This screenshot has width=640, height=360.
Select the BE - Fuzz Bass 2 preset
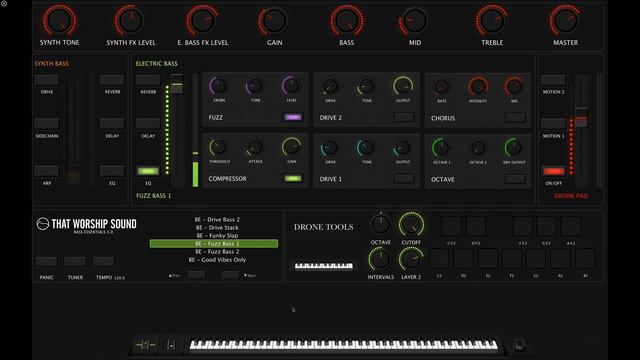217,252
